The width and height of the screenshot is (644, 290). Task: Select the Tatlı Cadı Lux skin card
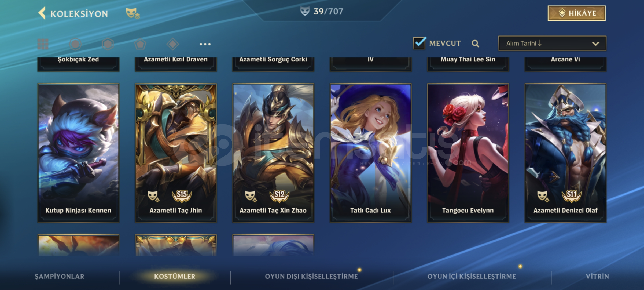click(x=370, y=153)
